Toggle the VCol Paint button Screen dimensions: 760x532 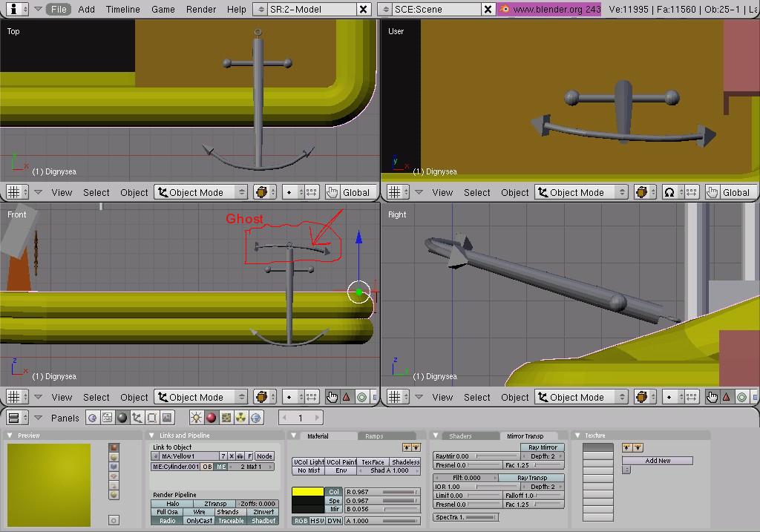pyautogui.click(x=341, y=462)
